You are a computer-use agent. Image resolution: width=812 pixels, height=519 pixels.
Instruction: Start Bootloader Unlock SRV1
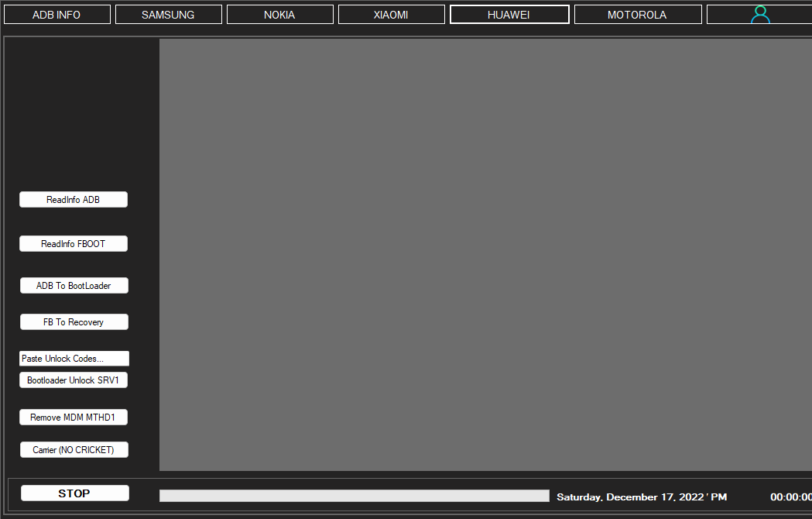pyautogui.click(x=73, y=380)
